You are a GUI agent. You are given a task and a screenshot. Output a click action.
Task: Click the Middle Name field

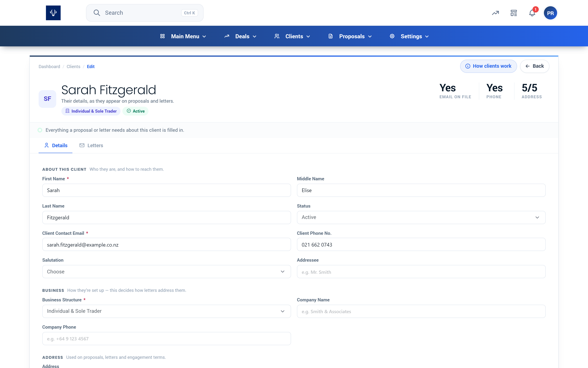[421, 190]
